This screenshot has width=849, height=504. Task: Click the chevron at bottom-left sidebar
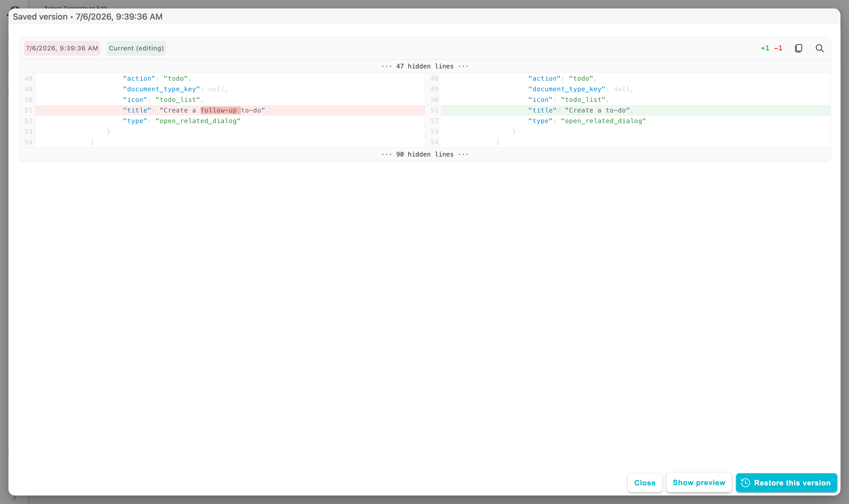(14, 498)
